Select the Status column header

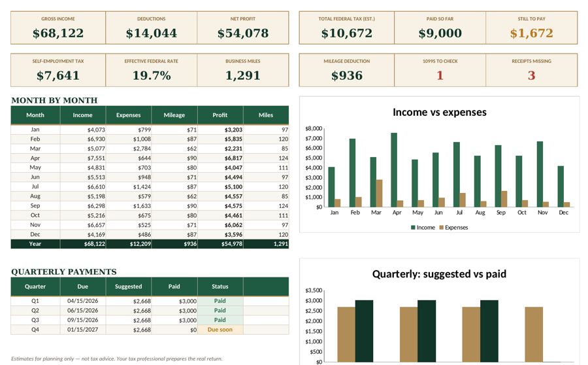(x=220, y=287)
